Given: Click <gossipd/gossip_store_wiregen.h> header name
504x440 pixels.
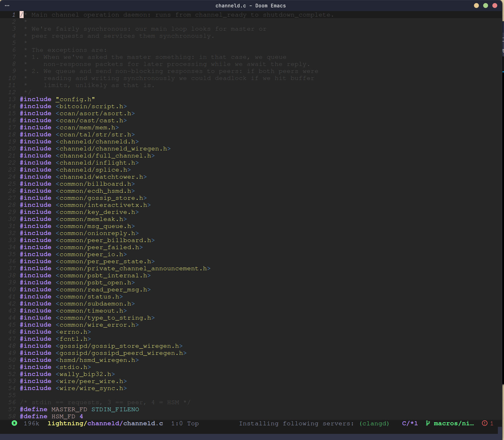Looking at the screenshot, I should pos(119,346).
